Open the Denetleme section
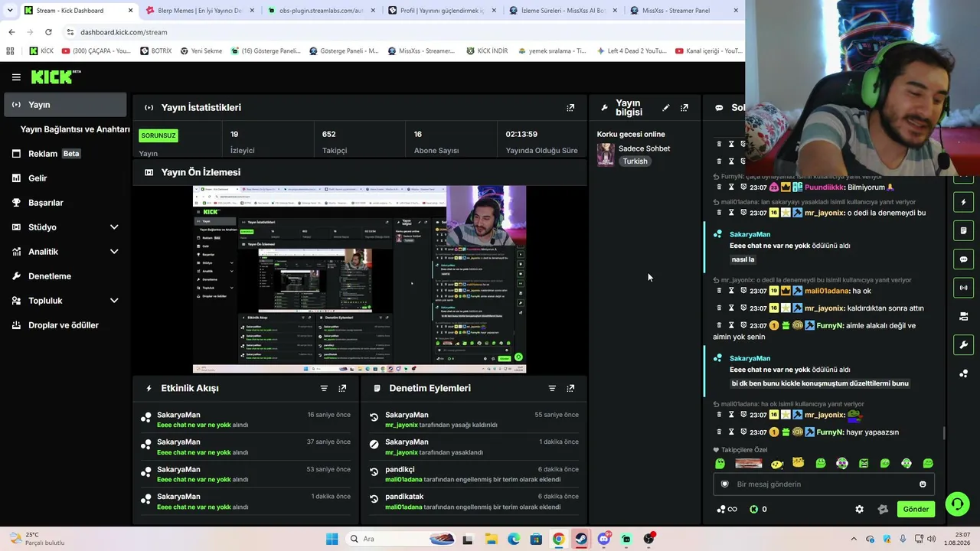The height and width of the screenshot is (551, 980). 65,276
